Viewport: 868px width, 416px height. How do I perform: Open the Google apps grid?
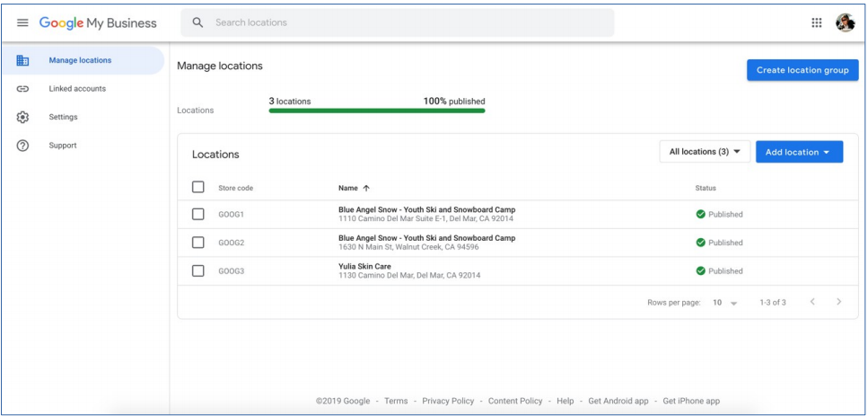(x=816, y=23)
